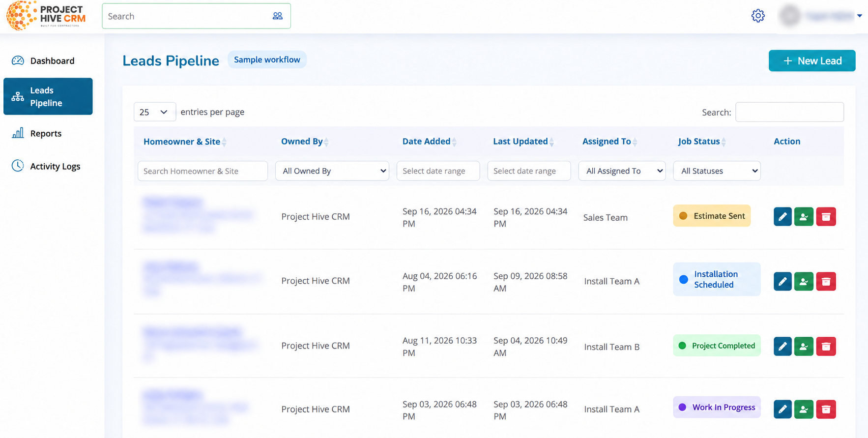Image resolution: width=868 pixels, height=438 pixels.
Task: Click the Aug 04, 2026 06:16 PM date
Action: coord(439,282)
